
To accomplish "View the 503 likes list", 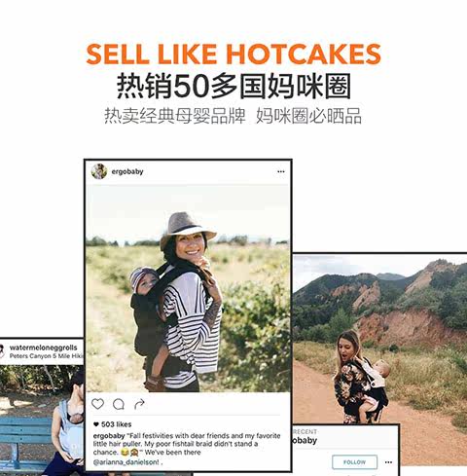I will pos(116,424).
